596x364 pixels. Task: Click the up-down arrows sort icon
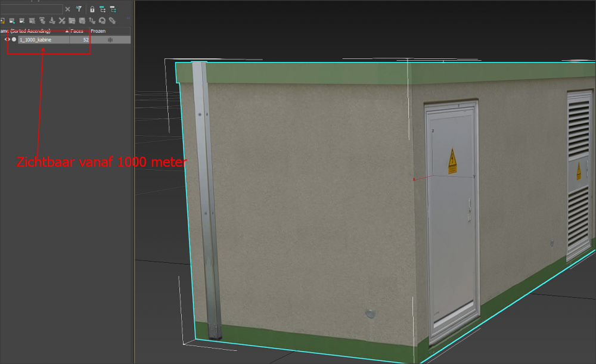click(x=92, y=20)
